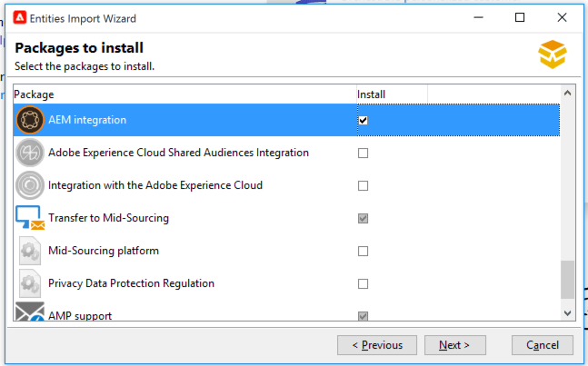
Task: Click the vertical scrollbar thumb
Action: pyautogui.click(x=568, y=280)
